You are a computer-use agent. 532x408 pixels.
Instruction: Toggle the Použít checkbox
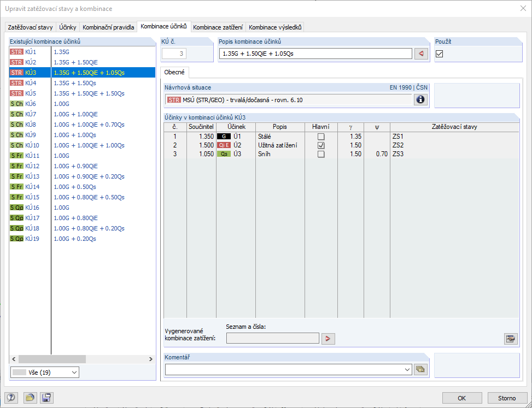point(440,54)
